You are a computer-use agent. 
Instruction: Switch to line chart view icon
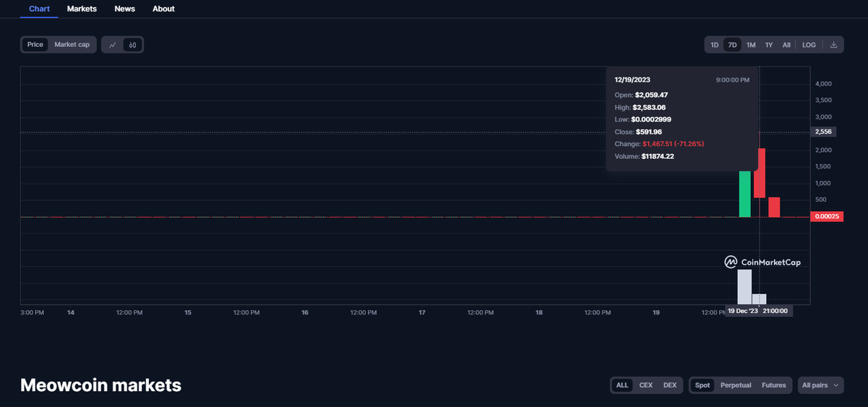tap(113, 45)
